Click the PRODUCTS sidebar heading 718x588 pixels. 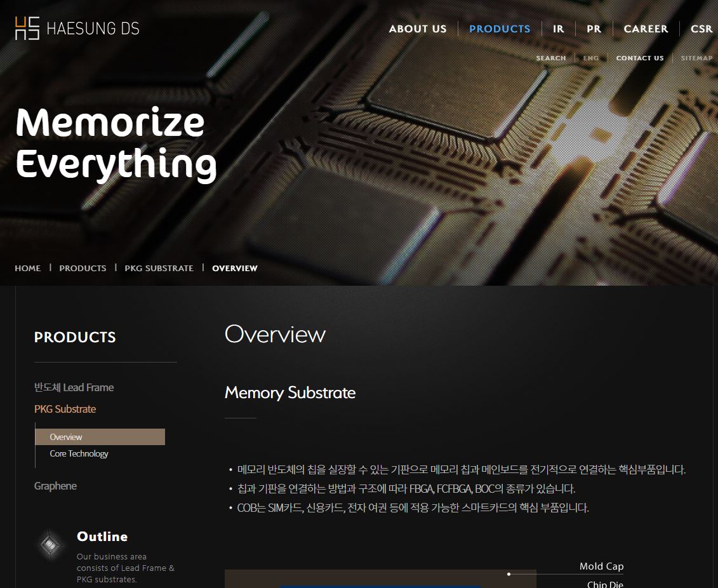(x=75, y=337)
